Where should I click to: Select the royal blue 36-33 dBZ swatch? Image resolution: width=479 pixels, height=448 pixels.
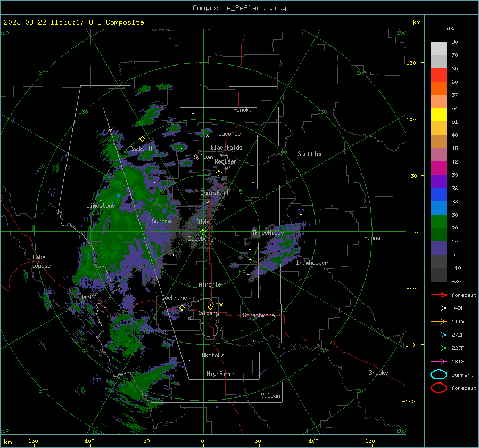[x=439, y=194]
